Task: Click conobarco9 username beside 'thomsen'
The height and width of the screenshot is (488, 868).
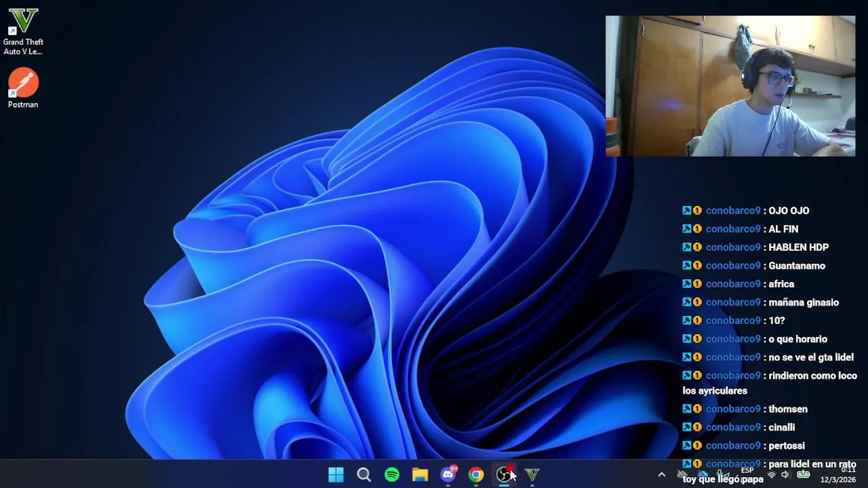Action: point(733,409)
